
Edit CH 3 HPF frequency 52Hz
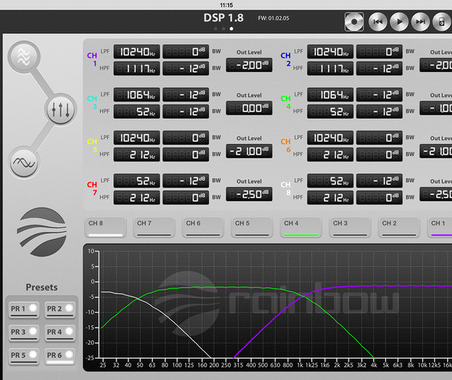(x=137, y=112)
